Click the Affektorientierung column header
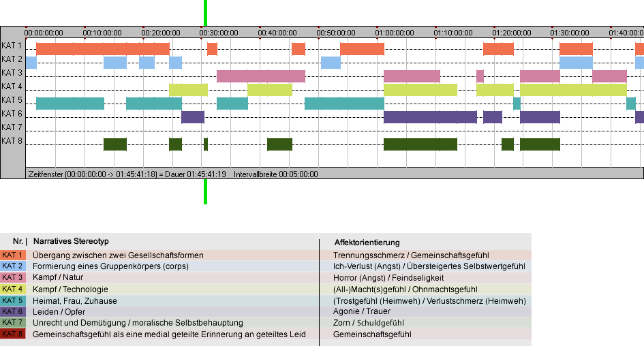644x361 pixels. click(367, 242)
